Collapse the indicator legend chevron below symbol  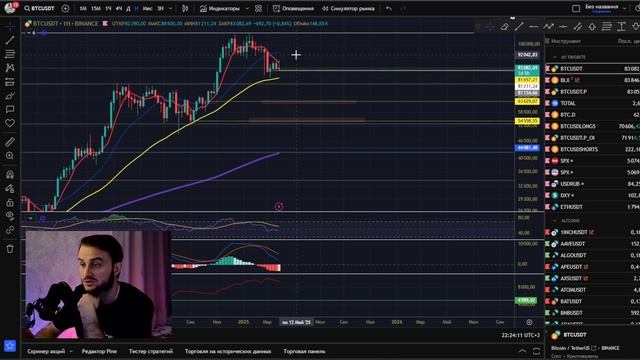coord(29,33)
